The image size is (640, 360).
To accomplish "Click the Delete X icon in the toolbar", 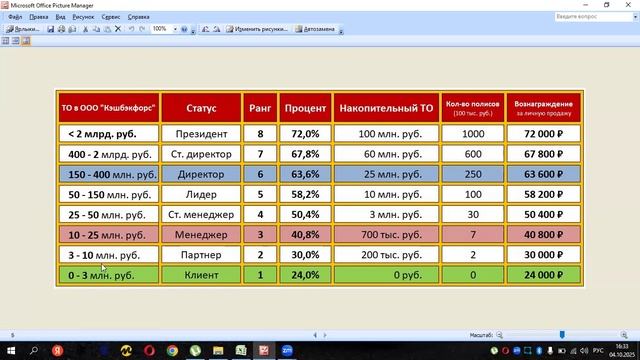I will click(x=118, y=29).
